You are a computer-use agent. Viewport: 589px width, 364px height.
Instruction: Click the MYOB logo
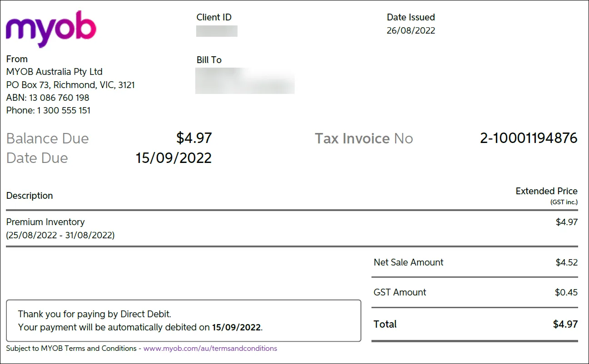click(51, 28)
